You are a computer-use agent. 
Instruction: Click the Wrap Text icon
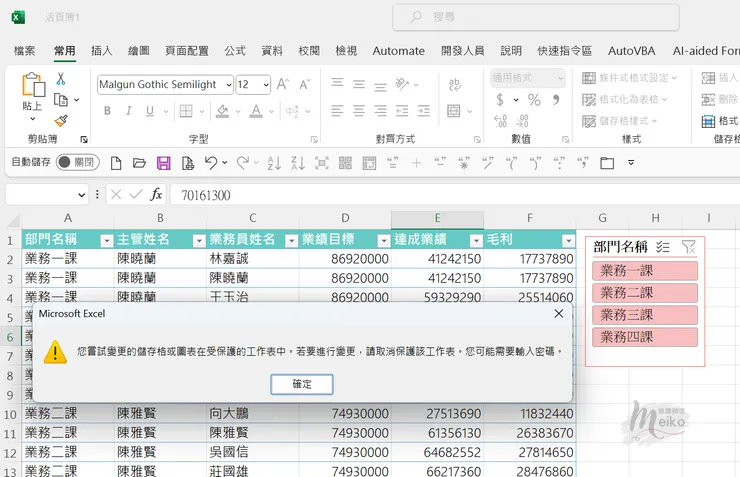(454, 85)
